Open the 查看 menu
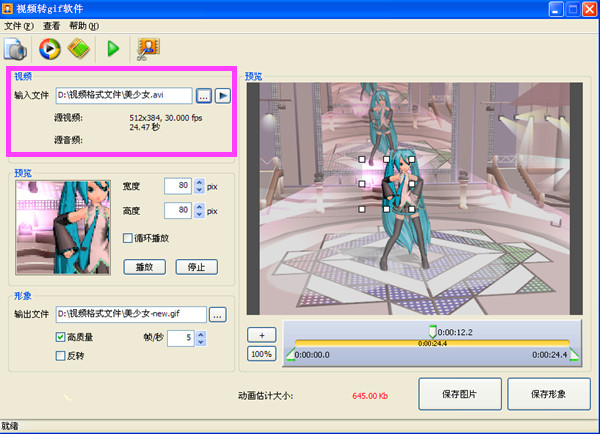 (51, 26)
